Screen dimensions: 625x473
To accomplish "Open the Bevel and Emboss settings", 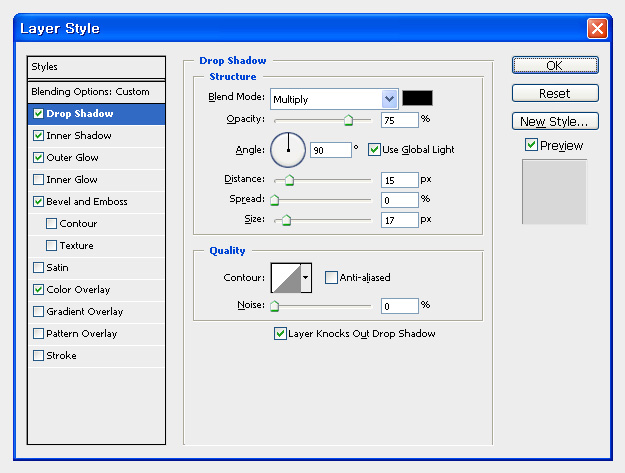I will pos(87,202).
